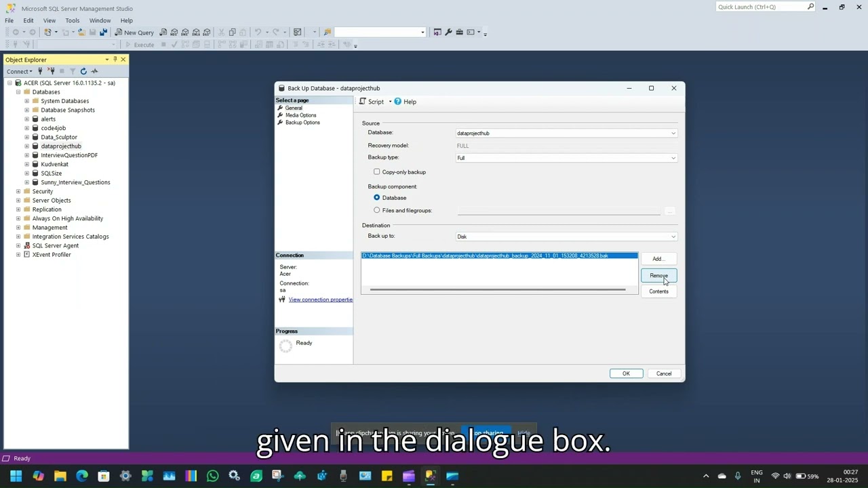Select the General page
Viewport: 868px width, 488px height.
pos(294,108)
